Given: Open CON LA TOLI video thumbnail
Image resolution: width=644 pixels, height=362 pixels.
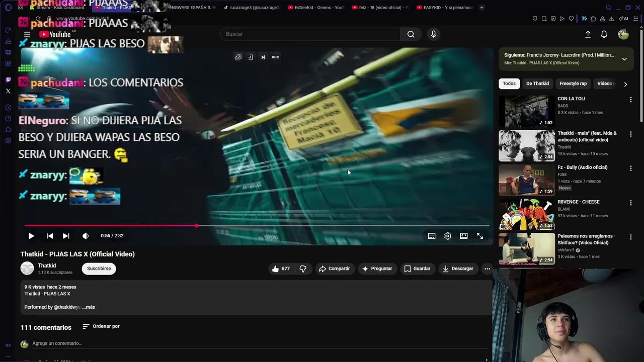Looking at the screenshot, I should coord(527,111).
